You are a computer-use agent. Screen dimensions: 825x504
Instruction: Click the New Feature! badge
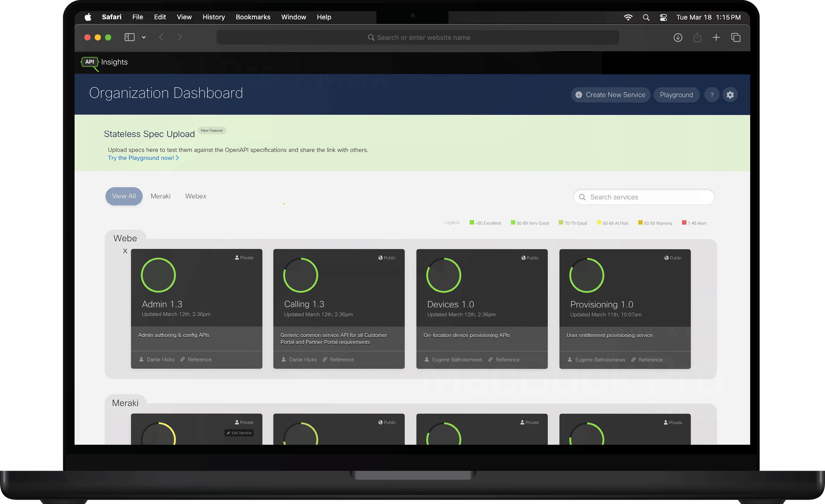click(212, 131)
